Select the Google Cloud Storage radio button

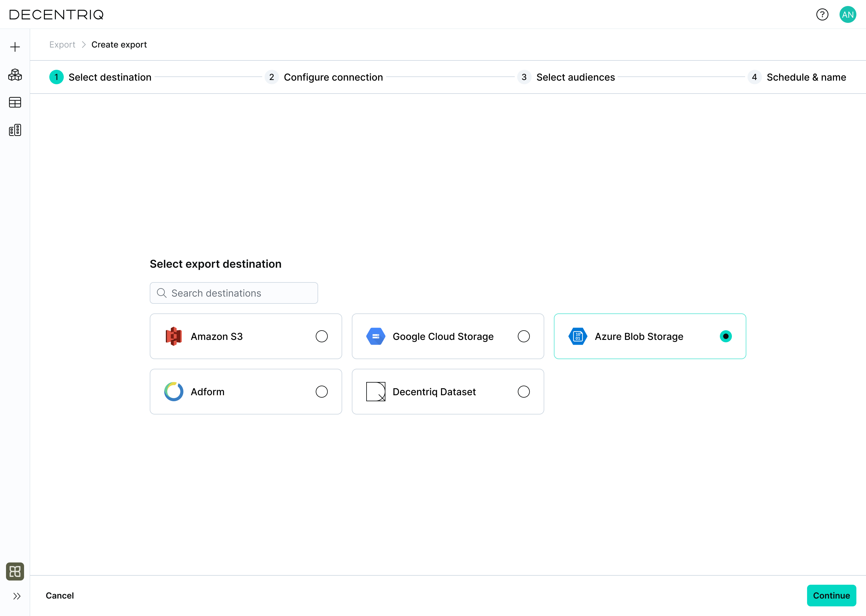coord(524,337)
